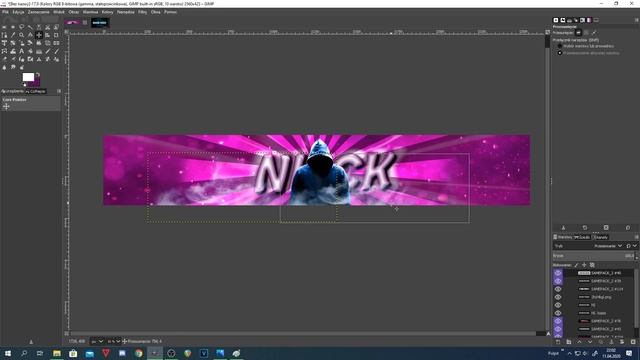The width and height of the screenshot is (640, 360).
Task: Adjust opacity spinner arrows
Action: click(637, 256)
